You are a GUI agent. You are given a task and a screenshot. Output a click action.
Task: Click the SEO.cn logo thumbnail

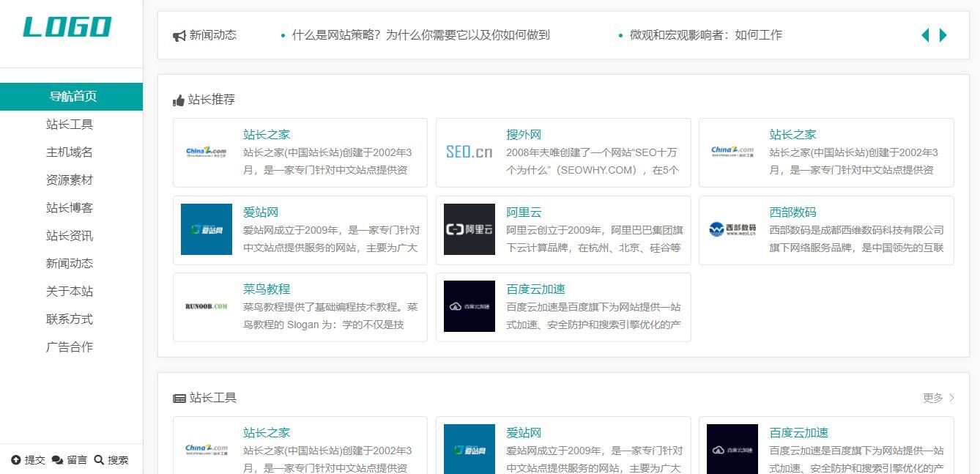click(x=469, y=152)
